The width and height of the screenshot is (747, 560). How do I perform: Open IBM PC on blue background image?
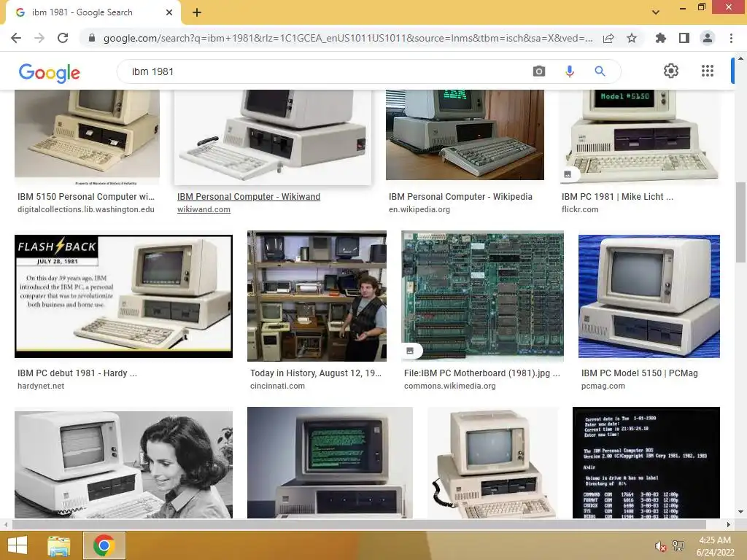(x=649, y=296)
